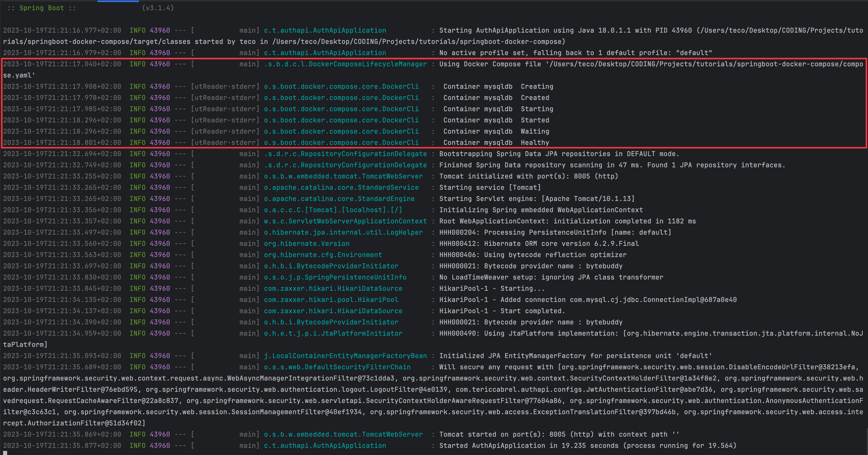This screenshot has height=455, width=868.
Task: Click the DefaultSecurityFilterChain logger name
Action: pyautogui.click(x=337, y=367)
